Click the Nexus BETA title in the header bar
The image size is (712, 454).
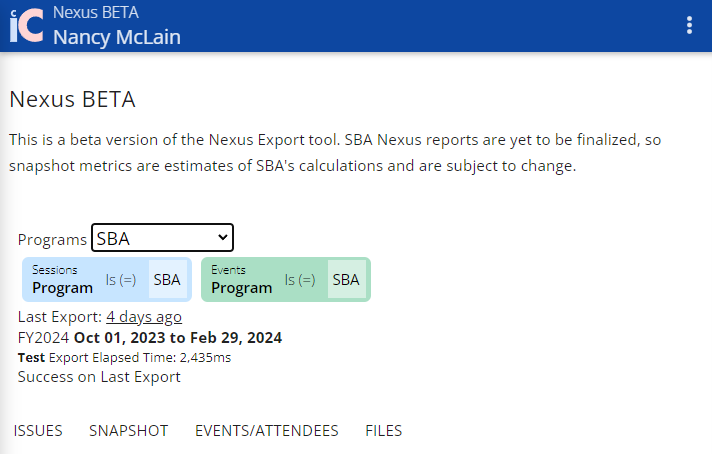click(95, 13)
